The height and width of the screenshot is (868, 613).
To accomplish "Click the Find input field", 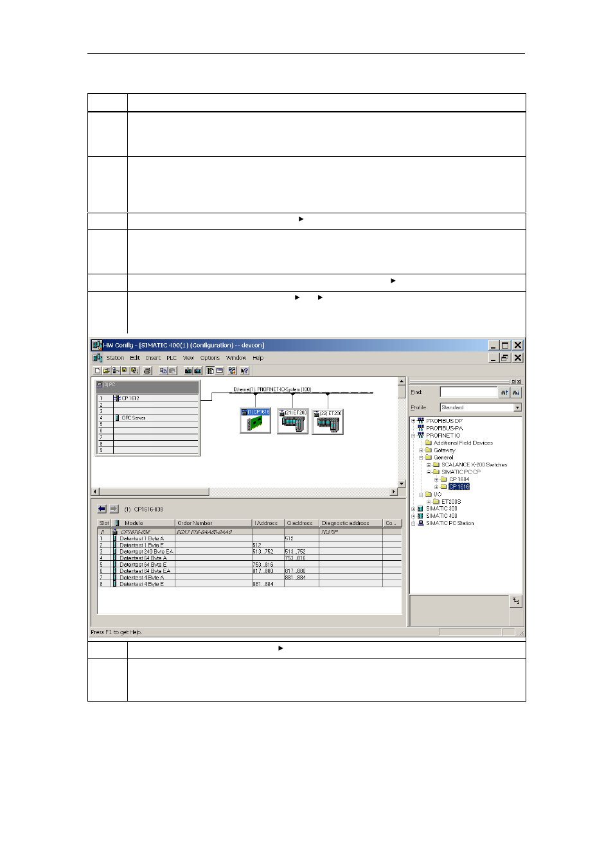I will (468, 392).
